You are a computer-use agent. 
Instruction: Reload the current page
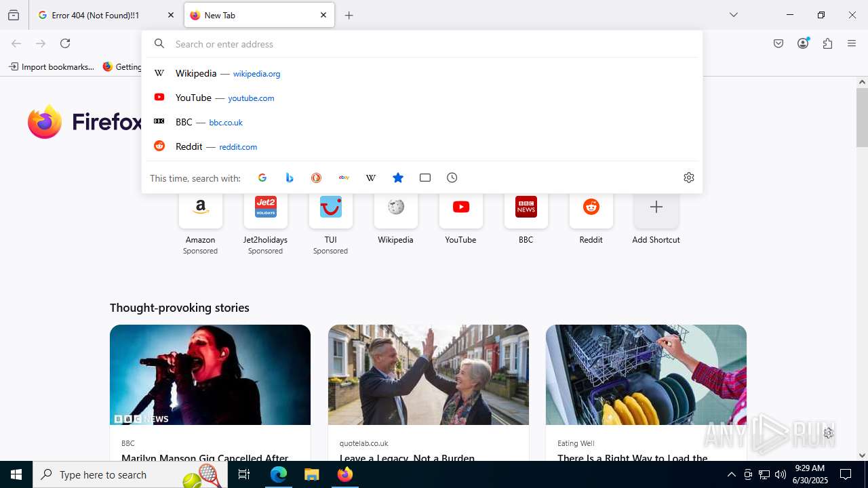click(65, 43)
